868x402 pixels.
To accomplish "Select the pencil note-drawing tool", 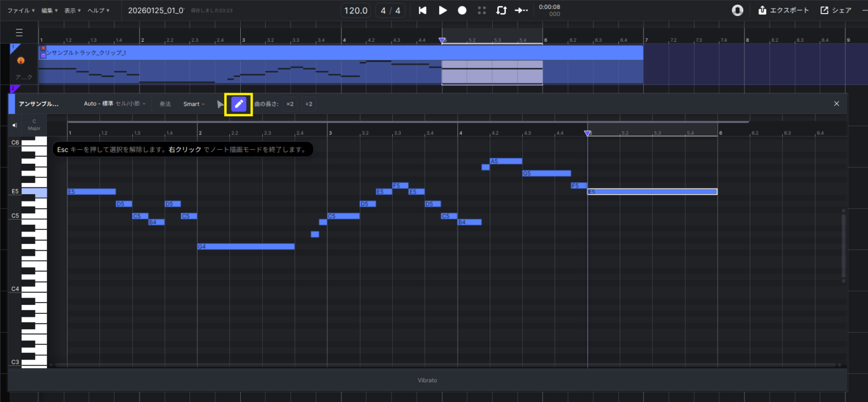I will pos(239,104).
